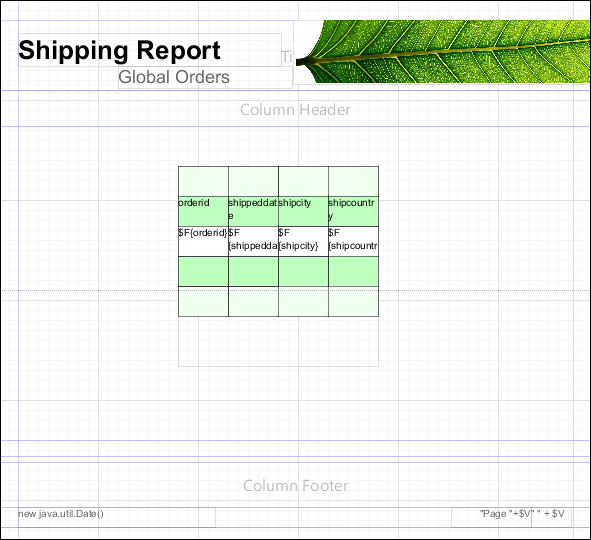
Task: Click the green leaf banner image
Action: pos(443,52)
